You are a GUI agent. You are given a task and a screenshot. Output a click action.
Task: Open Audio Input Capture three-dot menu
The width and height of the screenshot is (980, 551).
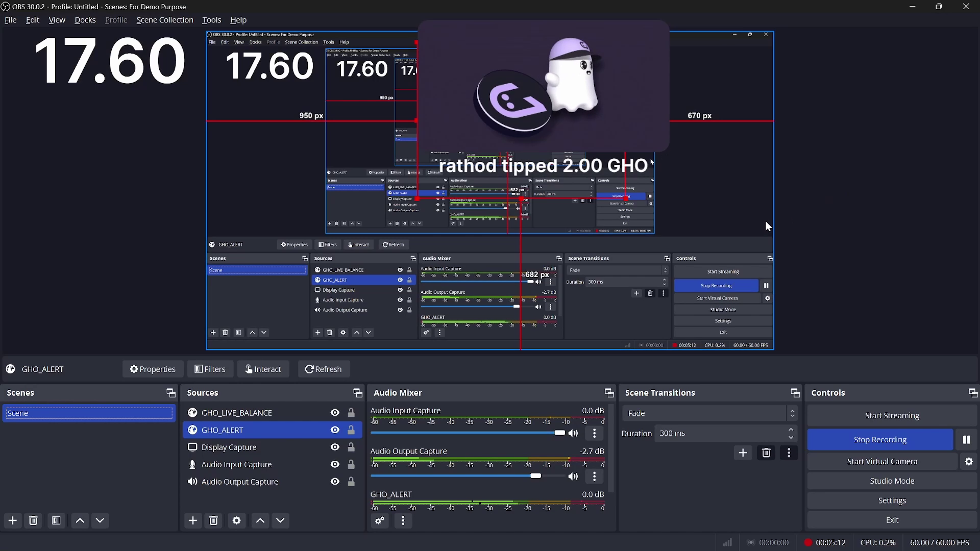[594, 433]
